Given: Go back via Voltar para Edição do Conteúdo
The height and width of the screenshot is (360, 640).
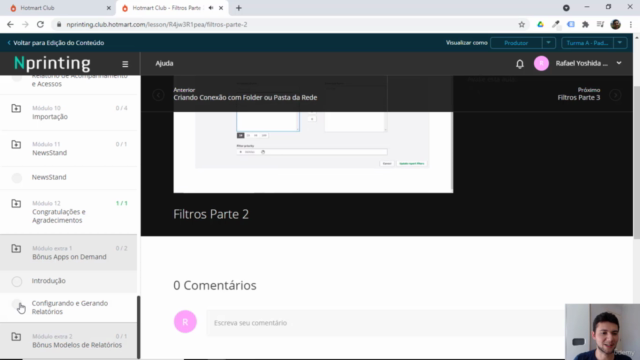Looking at the screenshot, I should click(56, 43).
